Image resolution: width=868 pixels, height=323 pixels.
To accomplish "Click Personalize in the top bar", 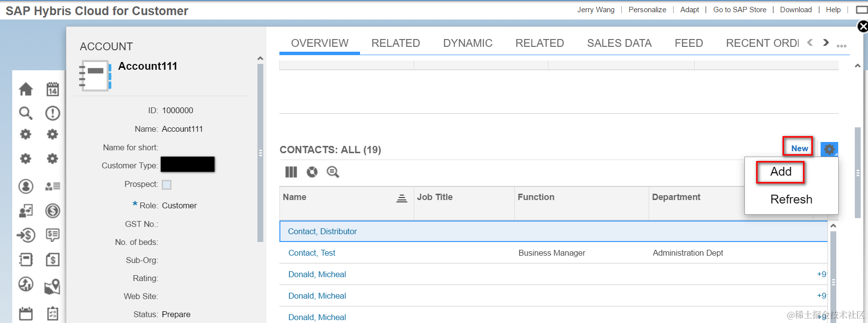I will (x=647, y=10).
